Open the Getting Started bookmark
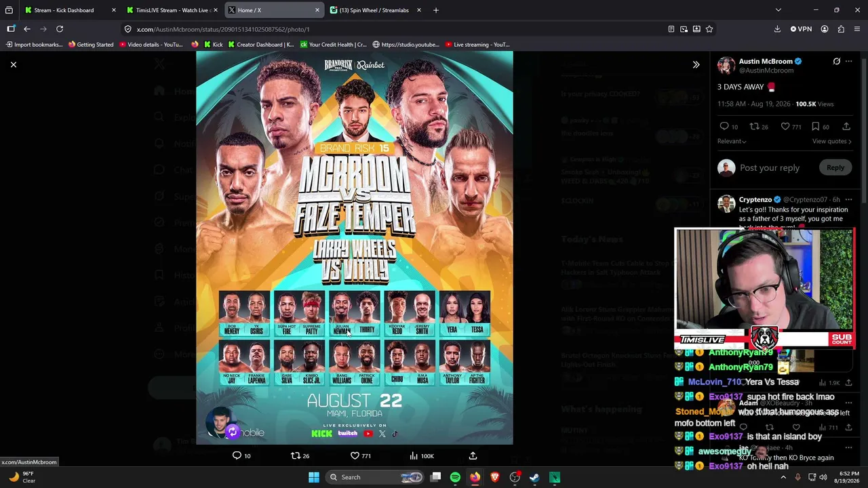 tap(91, 45)
